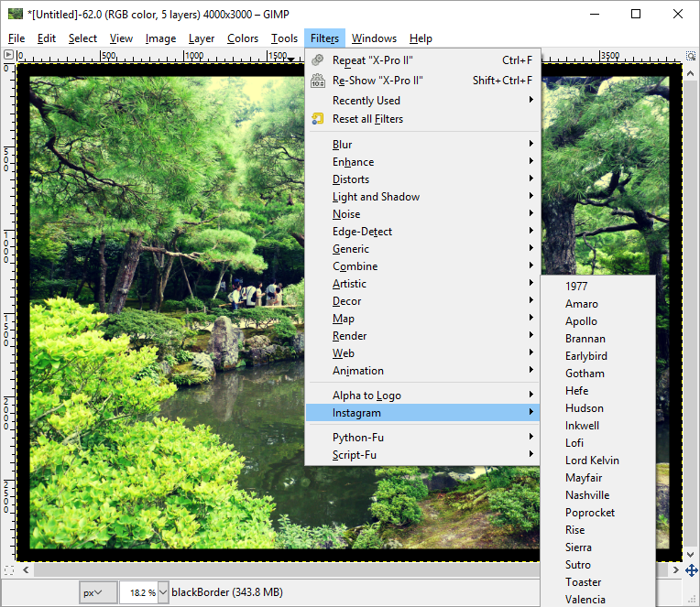The height and width of the screenshot is (607, 700).
Task: Apply the Lord Kelvin filter
Action: [592, 461]
